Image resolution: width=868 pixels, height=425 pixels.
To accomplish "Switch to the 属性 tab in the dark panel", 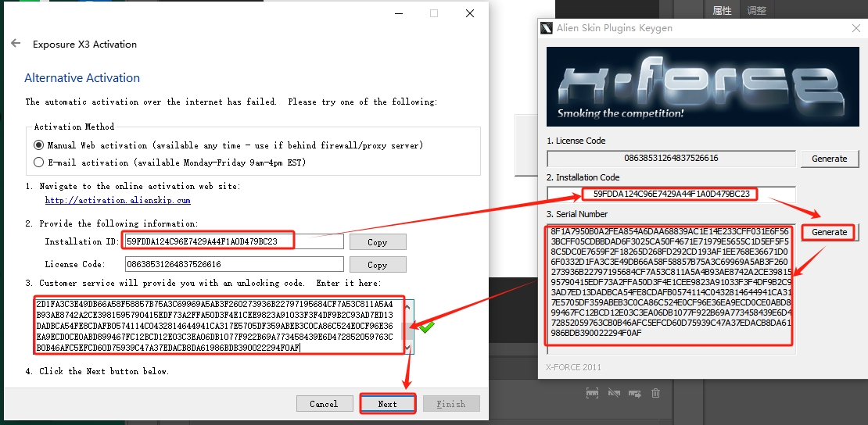I will [722, 10].
